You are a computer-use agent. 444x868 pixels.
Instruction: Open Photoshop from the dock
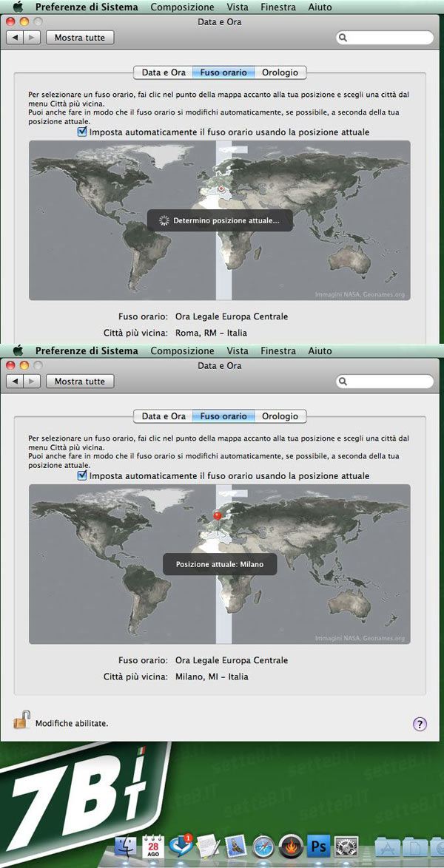318,847
